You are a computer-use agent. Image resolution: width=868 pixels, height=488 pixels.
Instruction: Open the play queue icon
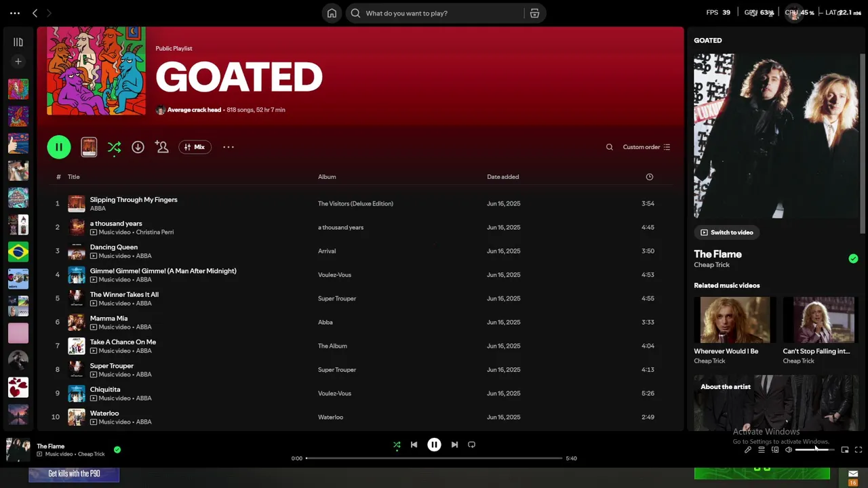point(762,449)
